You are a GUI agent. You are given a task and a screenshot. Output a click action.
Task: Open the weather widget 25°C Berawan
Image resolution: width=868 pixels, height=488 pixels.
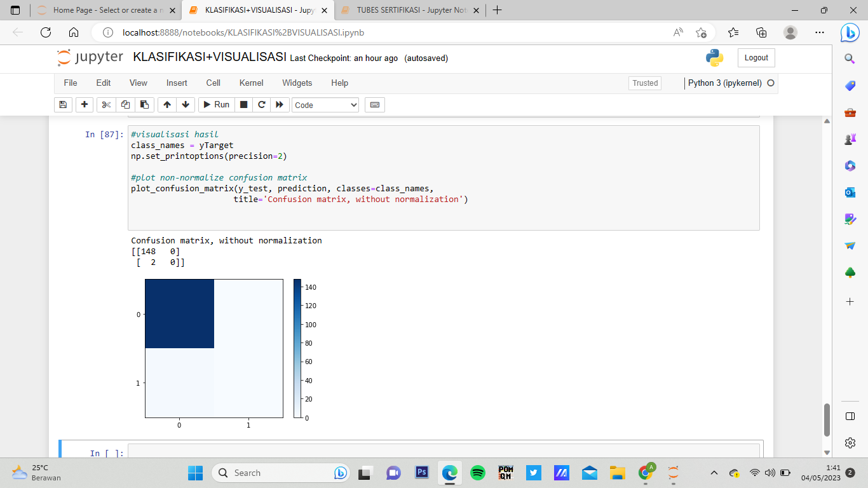pos(37,473)
